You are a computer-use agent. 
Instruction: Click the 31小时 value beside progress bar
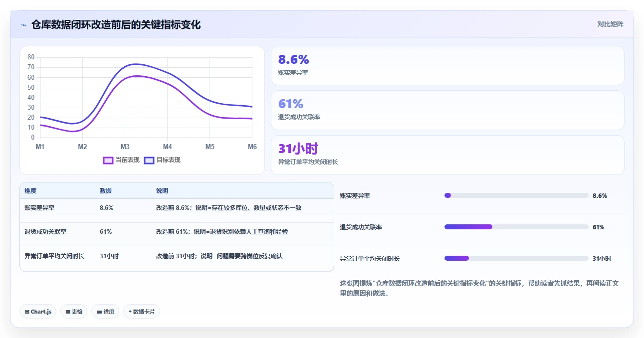(602, 259)
